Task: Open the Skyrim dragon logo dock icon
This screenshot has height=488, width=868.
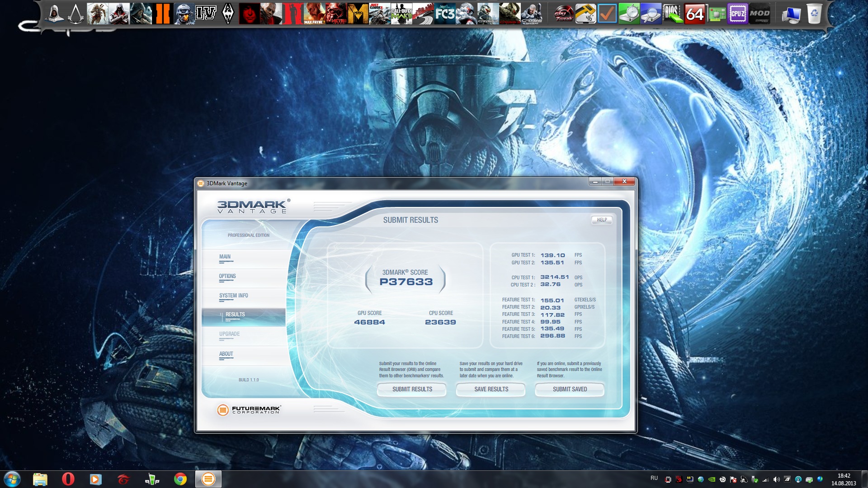Action: click(228, 14)
